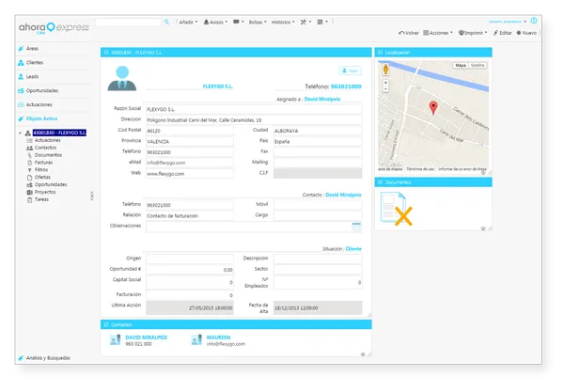Open the Avisos bell dropdown
This screenshot has height=392, width=564.
click(x=215, y=22)
